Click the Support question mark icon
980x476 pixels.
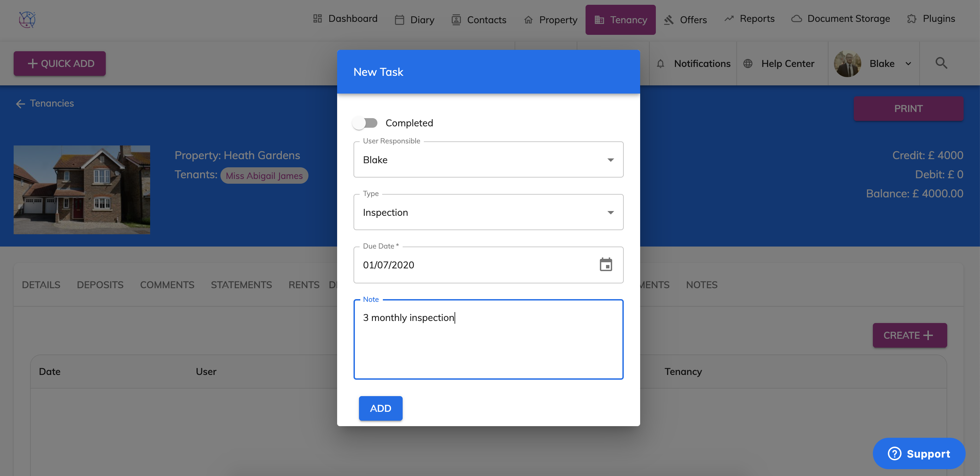click(894, 453)
